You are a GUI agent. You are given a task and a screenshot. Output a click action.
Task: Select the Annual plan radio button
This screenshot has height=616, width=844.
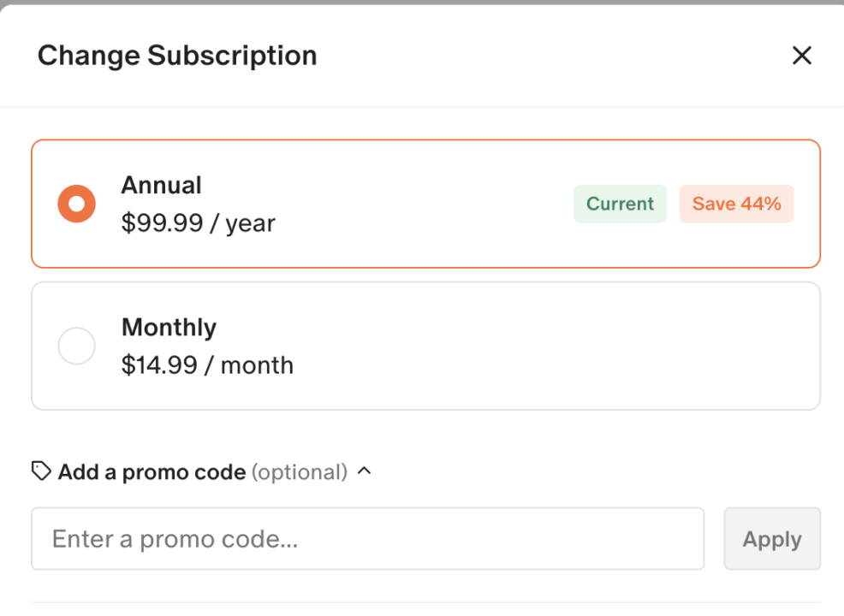pos(76,204)
